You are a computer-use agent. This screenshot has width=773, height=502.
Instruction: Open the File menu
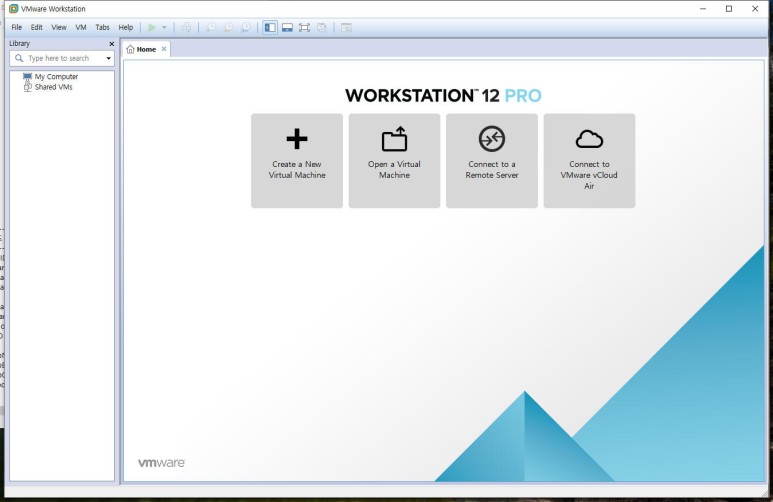click(x=17, y=28)
